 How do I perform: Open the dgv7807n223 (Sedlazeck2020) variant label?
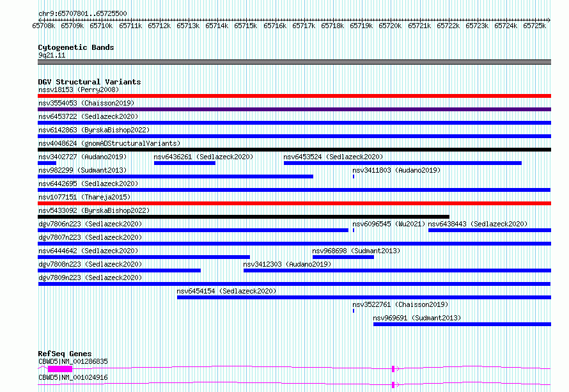point(90,237)
